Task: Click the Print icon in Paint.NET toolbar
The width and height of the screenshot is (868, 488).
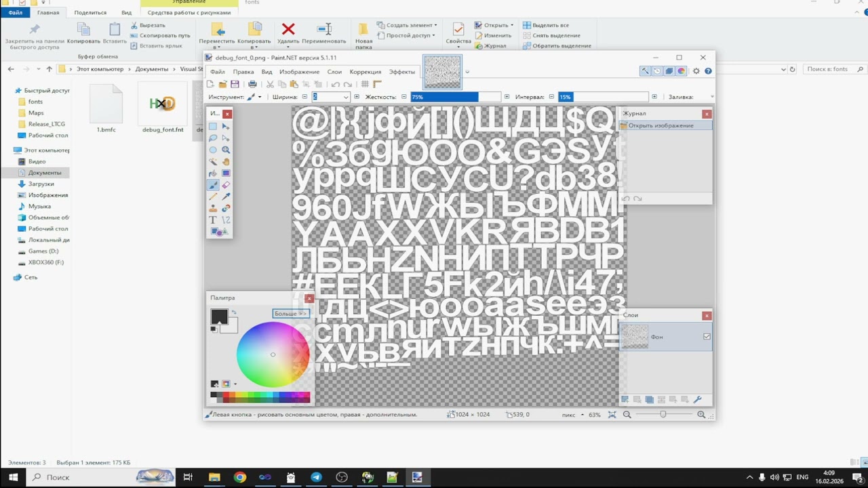Action: (252, 84)
